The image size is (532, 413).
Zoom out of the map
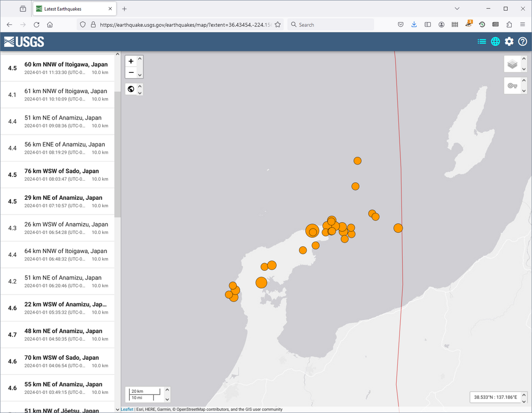coord(131,73)
